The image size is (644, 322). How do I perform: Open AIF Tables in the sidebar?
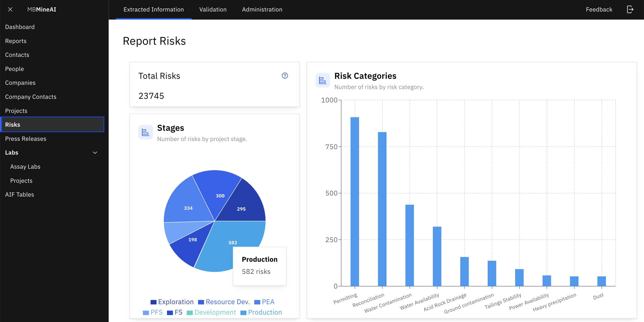20,194
